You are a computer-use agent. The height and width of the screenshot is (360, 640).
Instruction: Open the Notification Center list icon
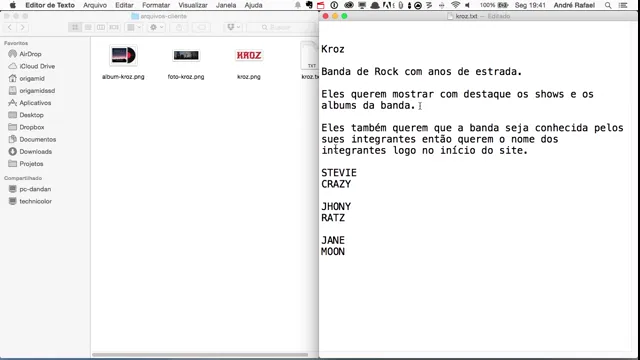click(623, 5)
